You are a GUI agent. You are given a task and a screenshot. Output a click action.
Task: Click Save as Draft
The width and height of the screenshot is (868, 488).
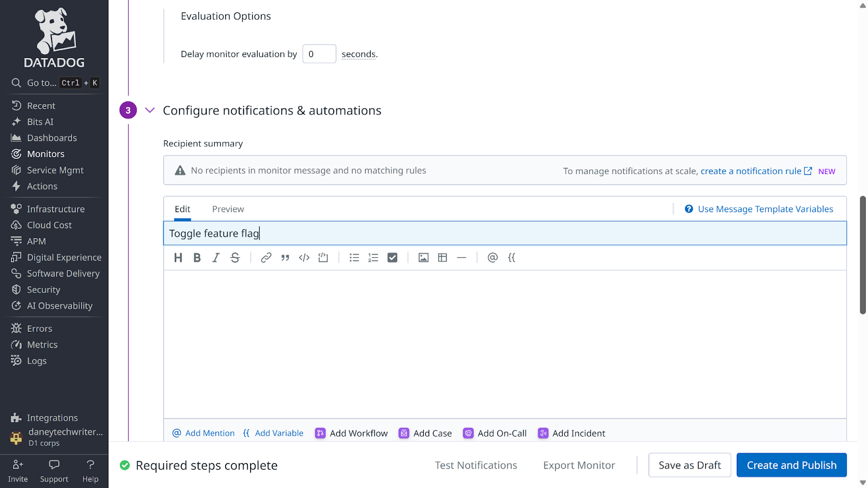click(690, 465)
